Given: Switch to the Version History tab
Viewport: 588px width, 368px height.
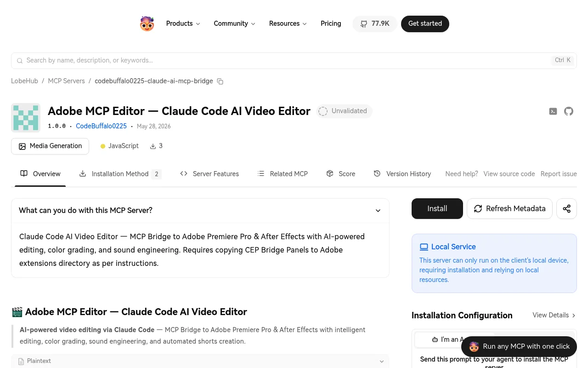Looking at the screenshot, I should pyautogui.click(x=402, y=174).
